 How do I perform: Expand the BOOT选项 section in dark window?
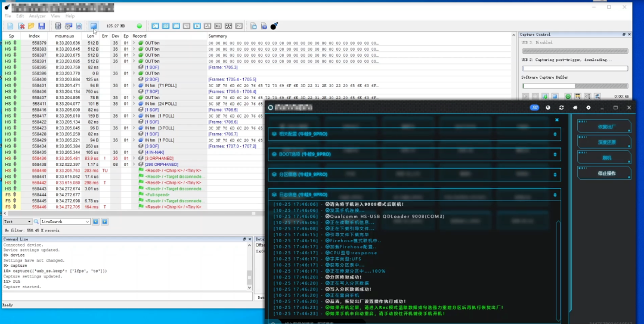[414, 154]
